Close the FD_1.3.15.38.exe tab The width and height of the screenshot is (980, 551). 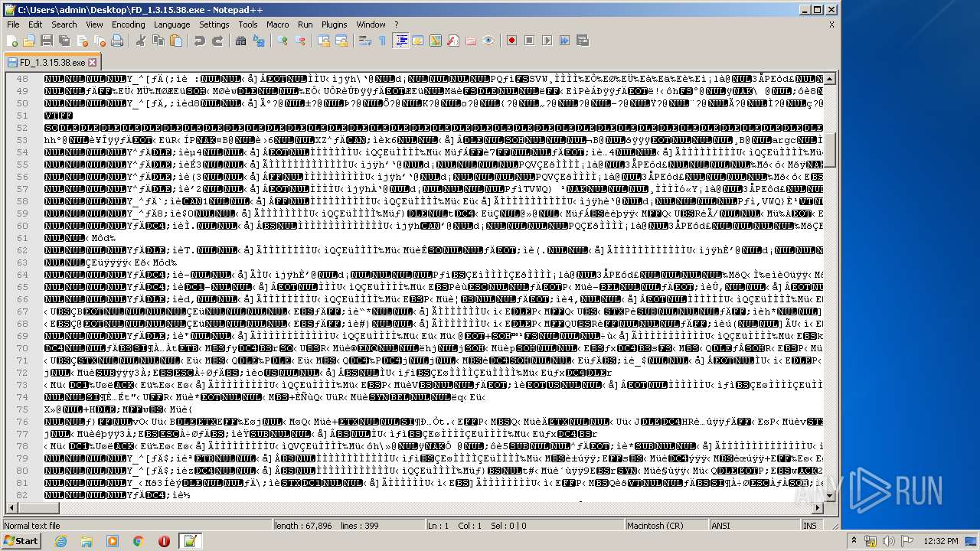[93, 63]
